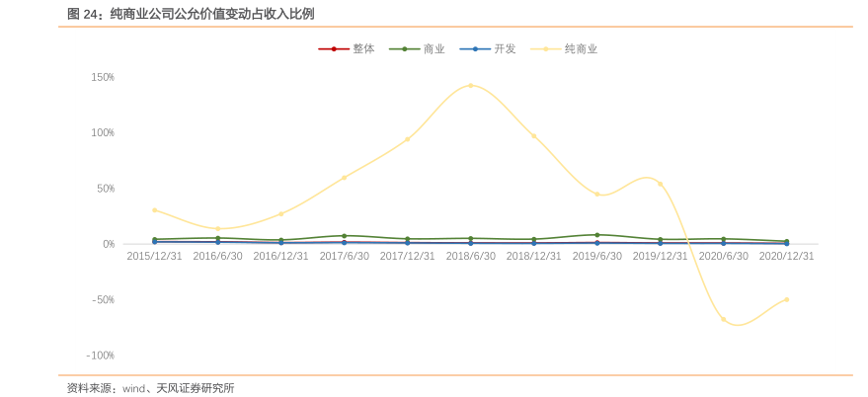Click the red 整体 legend marker
The width and height of the screenshot is (868, 397).
point(334,48)
